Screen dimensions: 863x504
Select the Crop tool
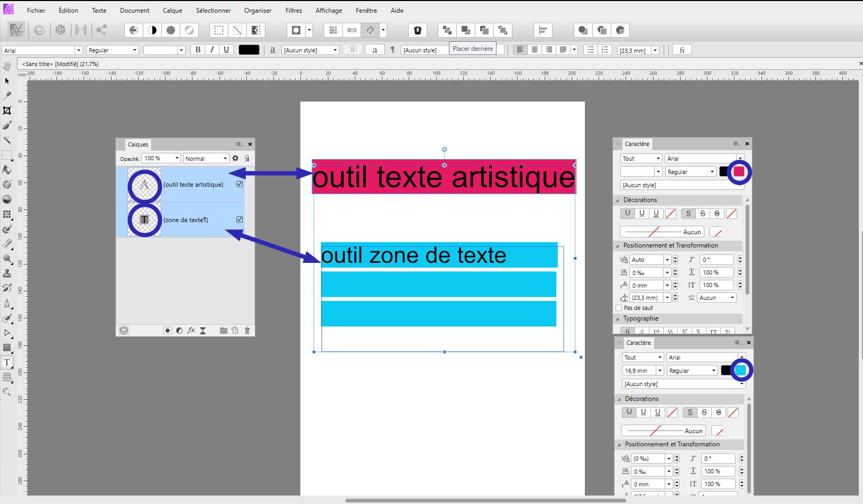[7, 111]
